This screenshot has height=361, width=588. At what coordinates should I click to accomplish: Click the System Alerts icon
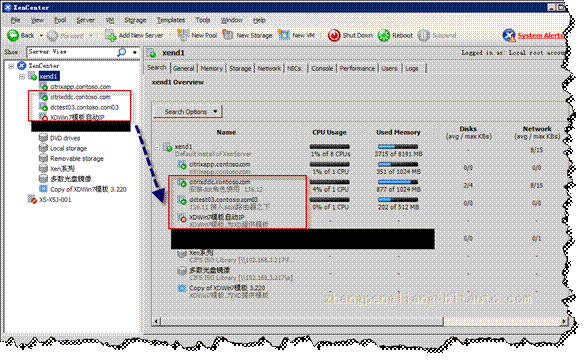509,36
